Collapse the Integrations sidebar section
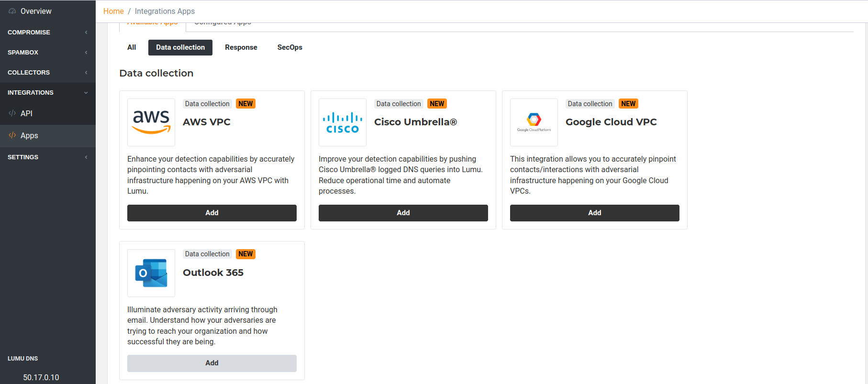The image size is (868, 384). pos(48,93)
